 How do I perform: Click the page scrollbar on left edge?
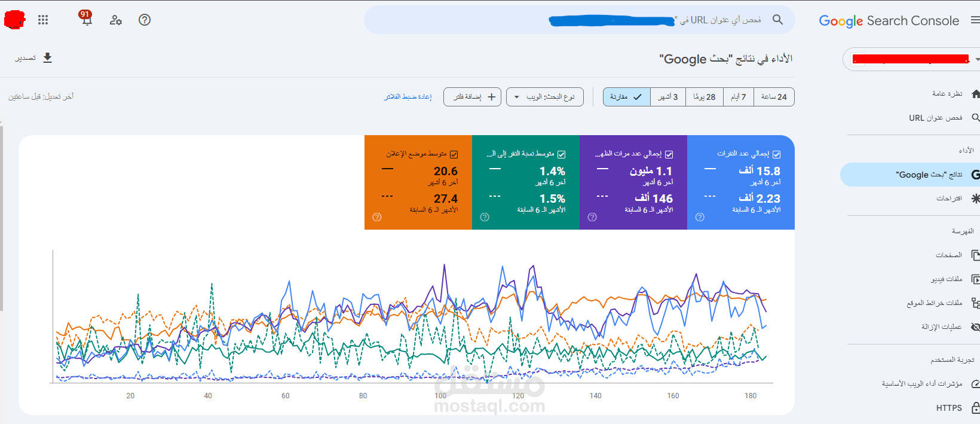tap(1, 218)
